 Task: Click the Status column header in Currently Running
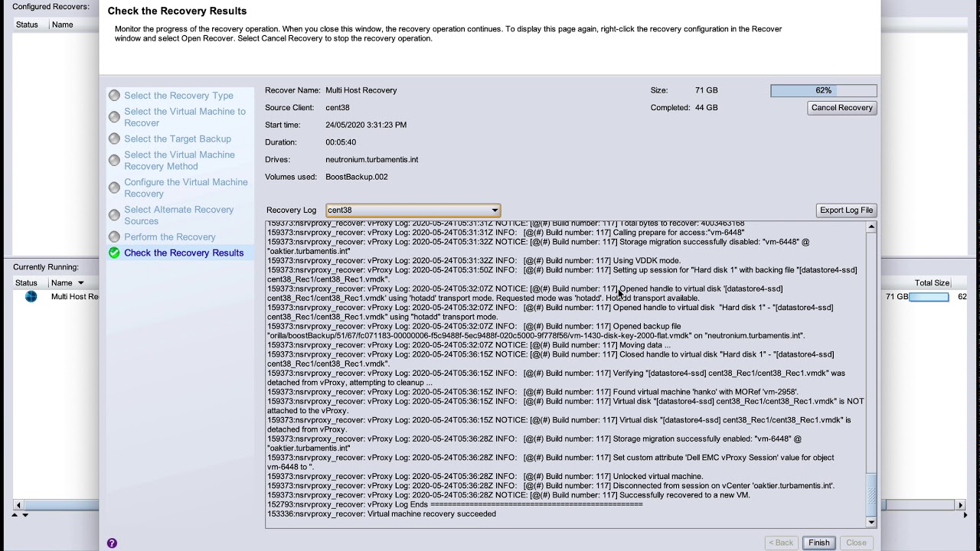(x=27, y=283)
